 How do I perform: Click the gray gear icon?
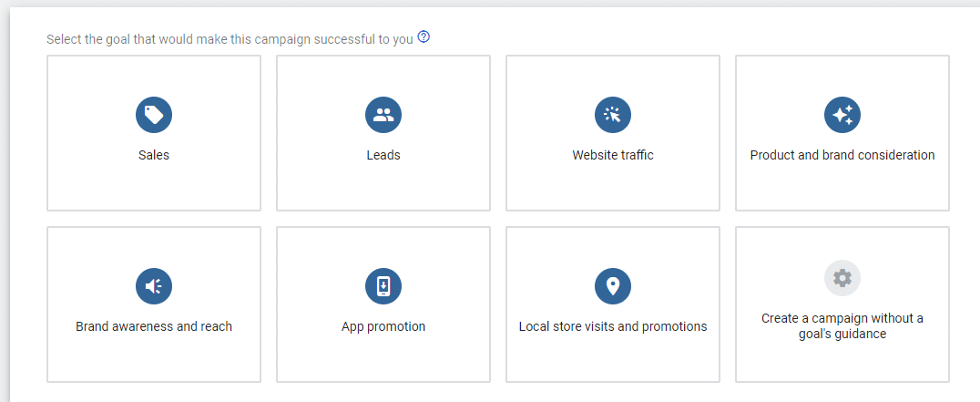(842, 278)
